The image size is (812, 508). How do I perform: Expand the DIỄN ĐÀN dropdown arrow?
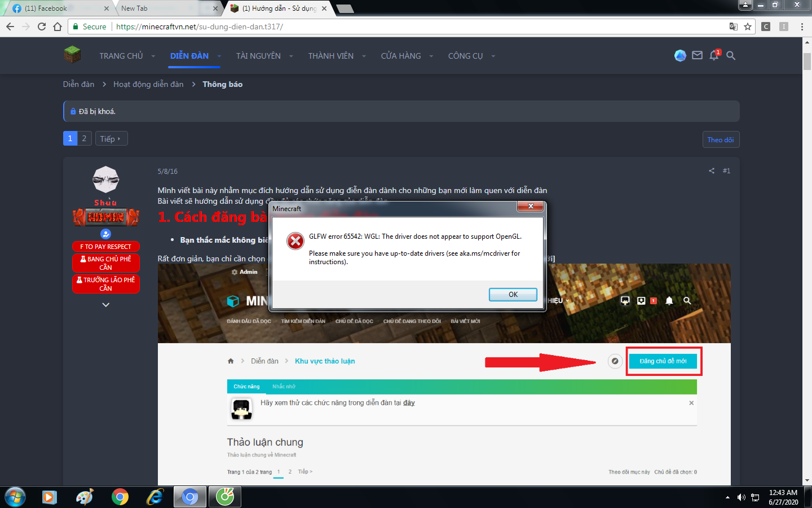pos(219,56)
